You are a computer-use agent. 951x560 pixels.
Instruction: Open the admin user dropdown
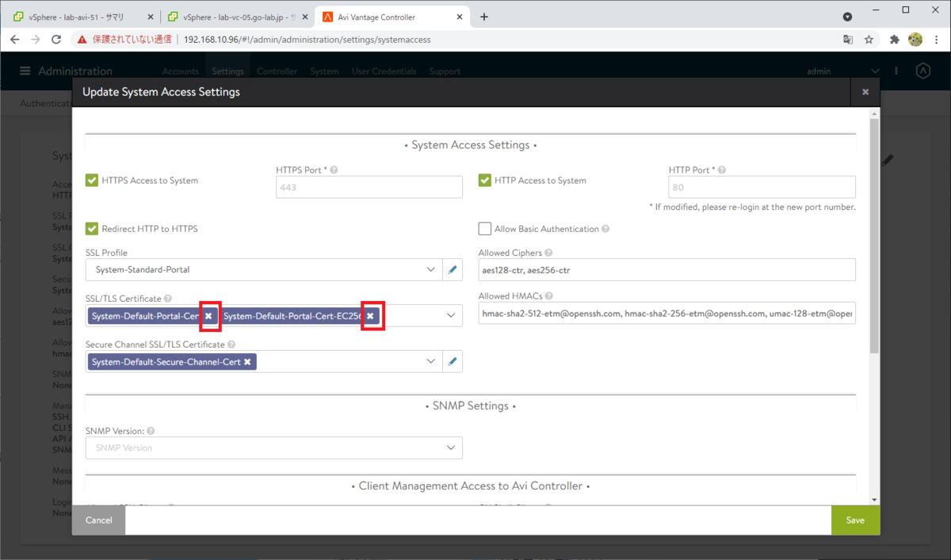pos(842,71)
